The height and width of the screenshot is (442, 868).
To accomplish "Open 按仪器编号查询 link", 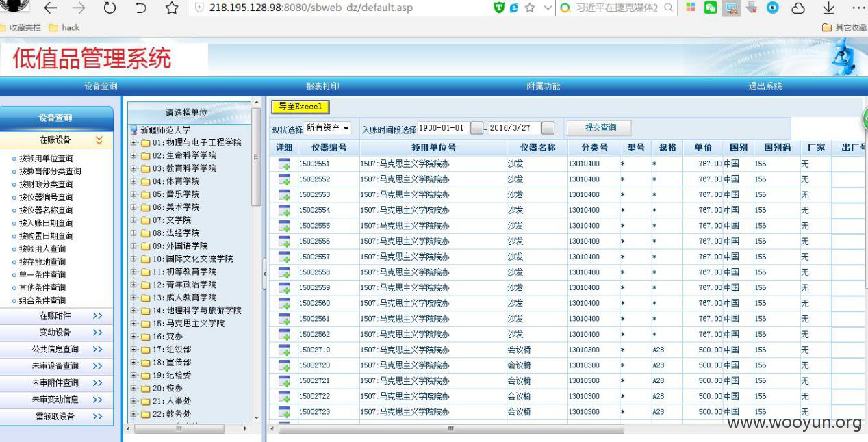I will coord(46,197).
